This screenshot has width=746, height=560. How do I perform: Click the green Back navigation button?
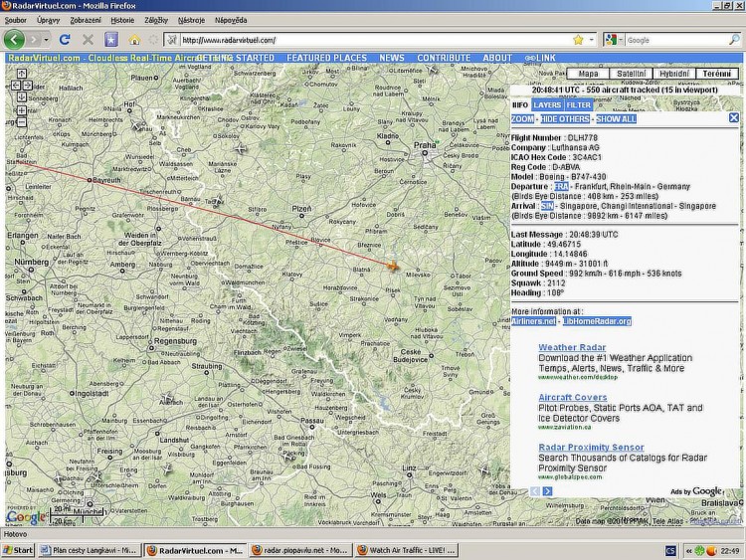click(x=14, y=39)
